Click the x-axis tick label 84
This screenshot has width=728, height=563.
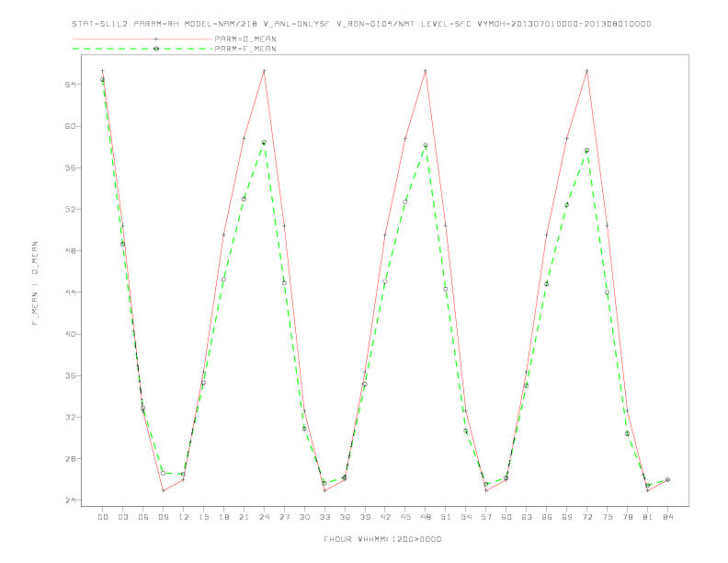click(667, 517)
